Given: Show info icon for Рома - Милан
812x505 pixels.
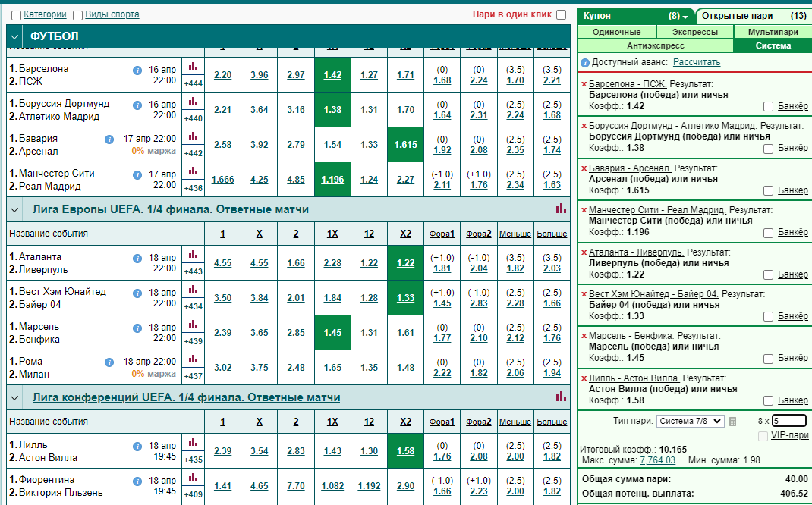Looking at the screenshot, I should tap(109, 362).
